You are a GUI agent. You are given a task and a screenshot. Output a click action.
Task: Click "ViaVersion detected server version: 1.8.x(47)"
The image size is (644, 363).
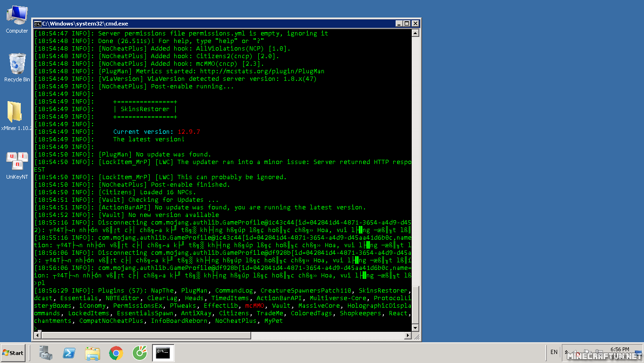[232, 79]
